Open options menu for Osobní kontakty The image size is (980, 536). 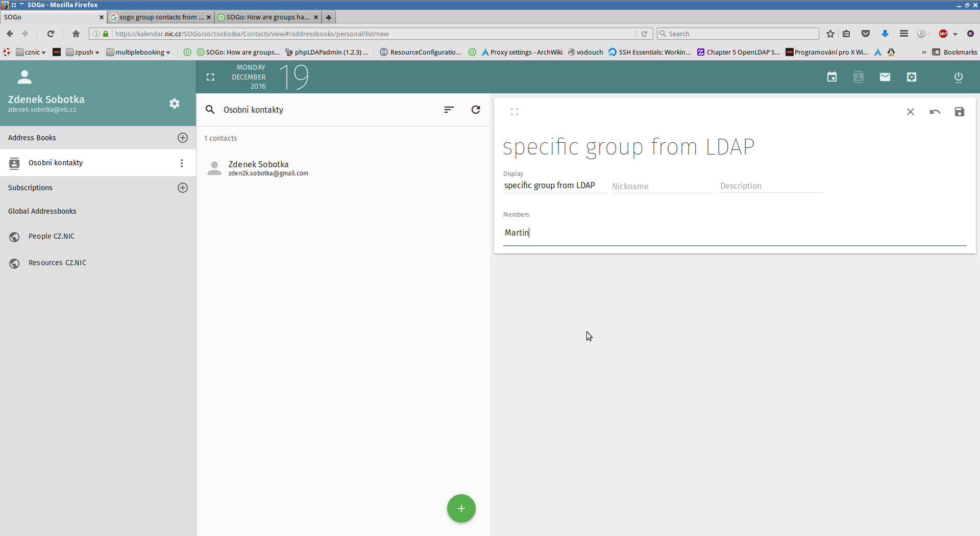(182, 163)
